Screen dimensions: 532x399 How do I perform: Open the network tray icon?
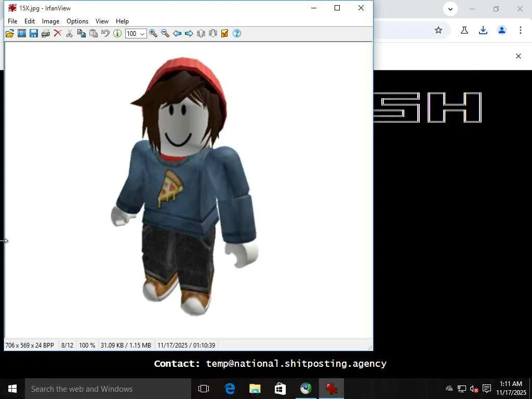461,389
